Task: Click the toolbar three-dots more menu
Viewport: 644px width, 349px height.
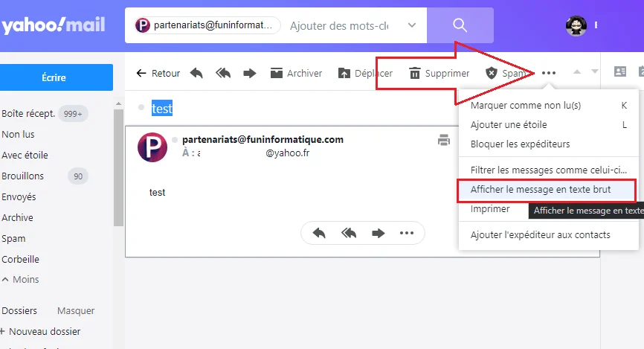Action: [x=549, y=73]
